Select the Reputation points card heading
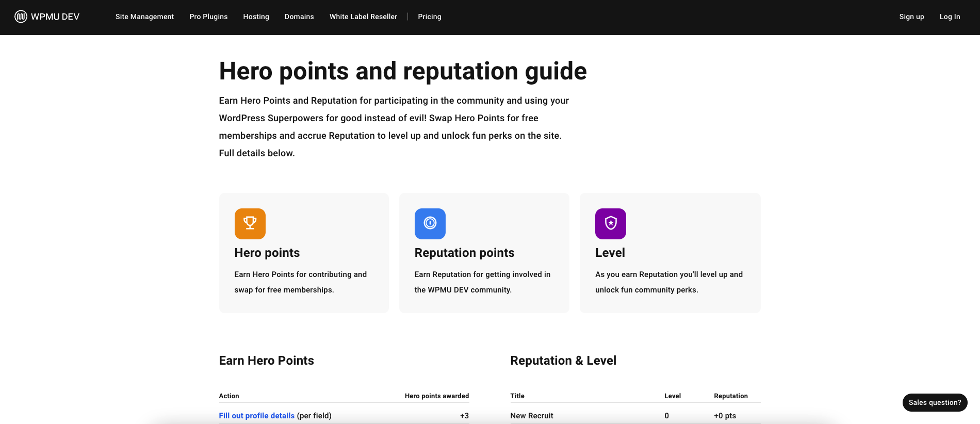This screenshot has height=424, width=980. pos(465,253)
